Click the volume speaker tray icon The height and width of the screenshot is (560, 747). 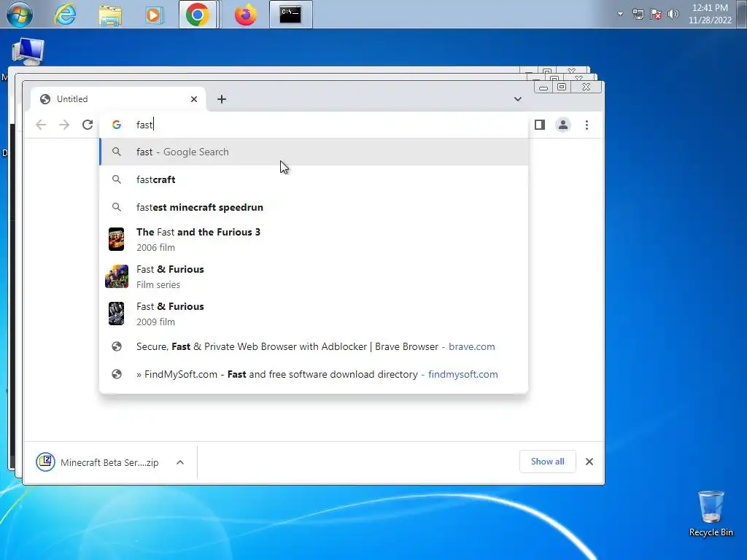[673, 14]
